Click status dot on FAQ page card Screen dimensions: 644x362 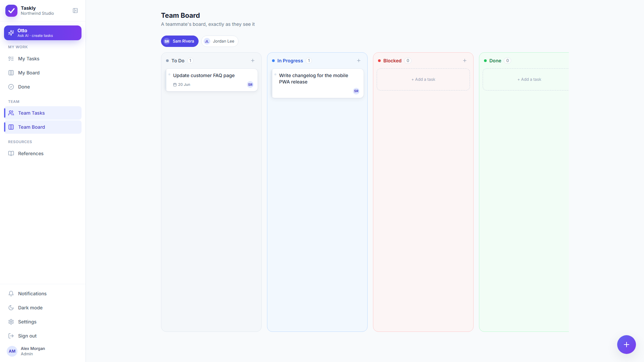(169, 74)
